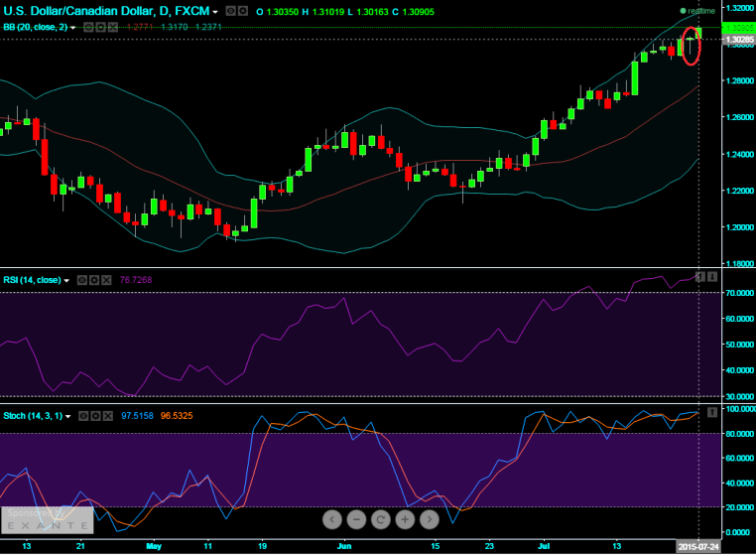Click the Stoch %D value 96.5325
Screen dimensions: 756x556
tap(177, 416)
